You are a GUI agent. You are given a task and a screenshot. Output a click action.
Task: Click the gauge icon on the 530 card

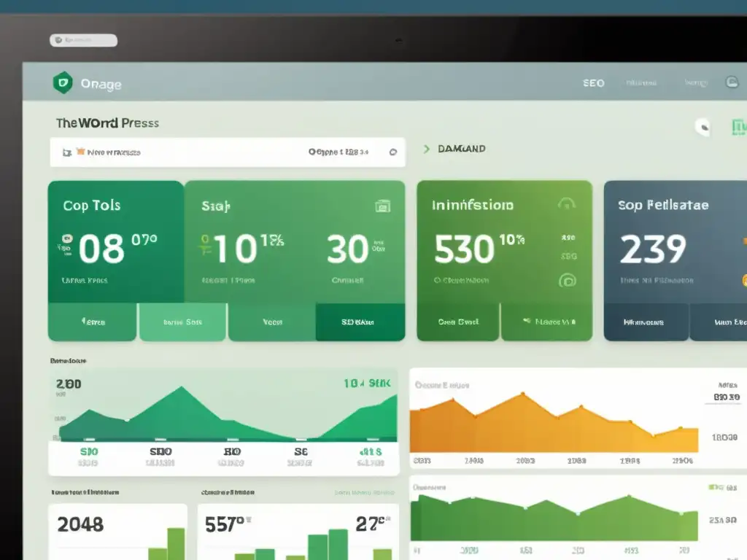pyautogui.click(x=566, y=205)
